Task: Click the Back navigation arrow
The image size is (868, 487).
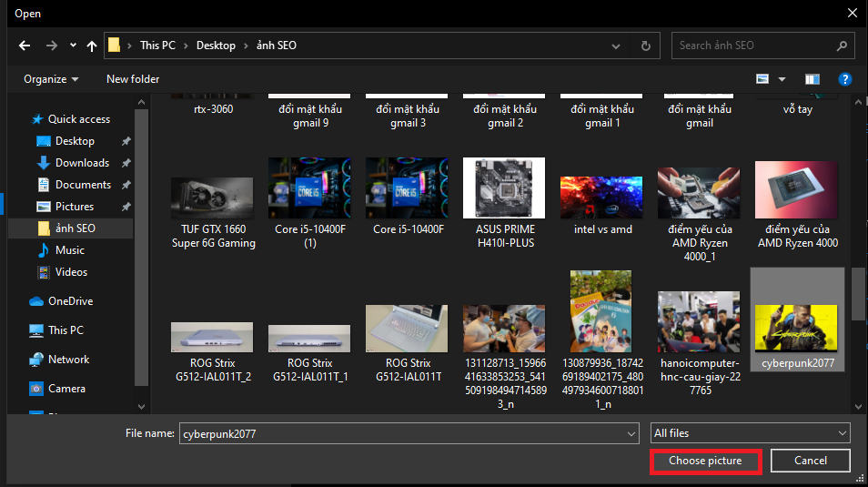Action: (25, 46)
